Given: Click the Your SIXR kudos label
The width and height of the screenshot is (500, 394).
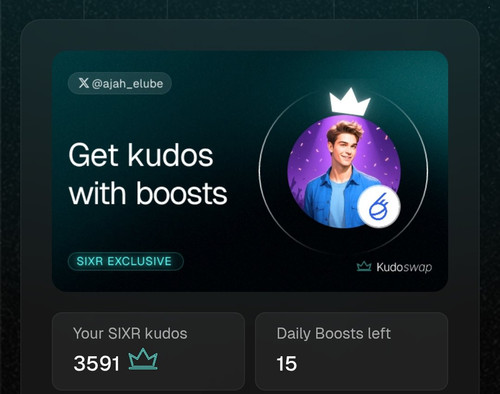Looking at the screenshot, I should 130,333.
